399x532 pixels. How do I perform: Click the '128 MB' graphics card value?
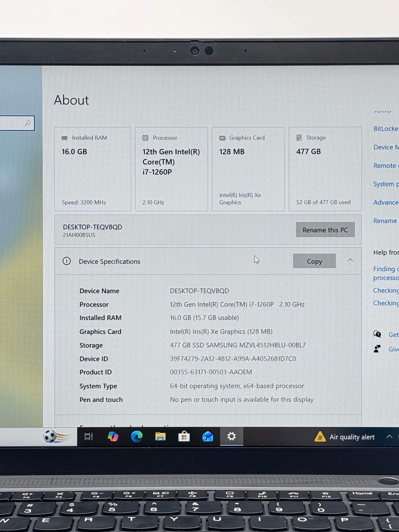tap(232, 152)
